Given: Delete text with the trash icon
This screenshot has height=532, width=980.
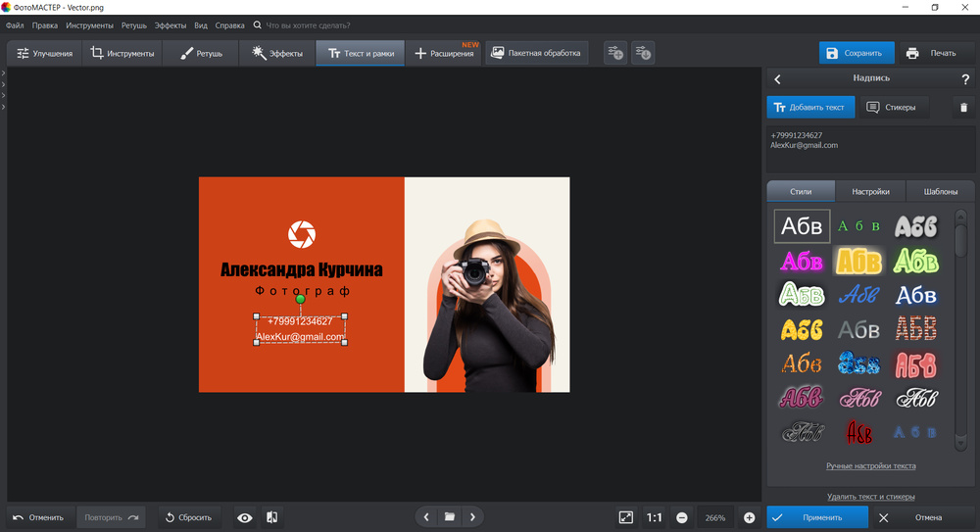Looking at the screenshot, I should 963,108.
